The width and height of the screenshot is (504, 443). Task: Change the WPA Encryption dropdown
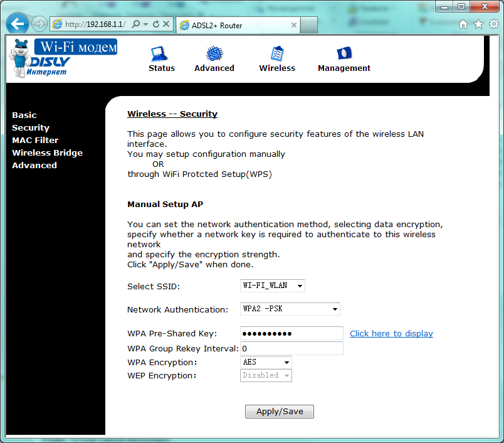click(x=266, y=362)
